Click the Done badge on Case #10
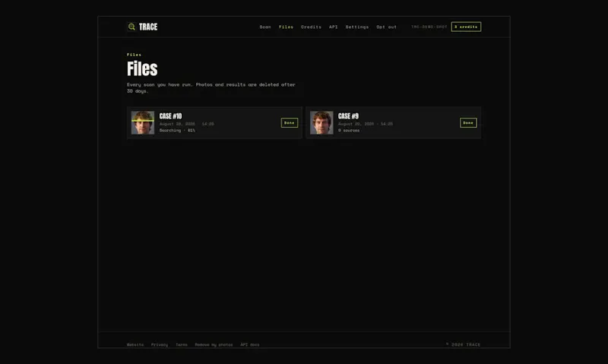The height and width of the screenshot is (364, 608). click(290, 122)
